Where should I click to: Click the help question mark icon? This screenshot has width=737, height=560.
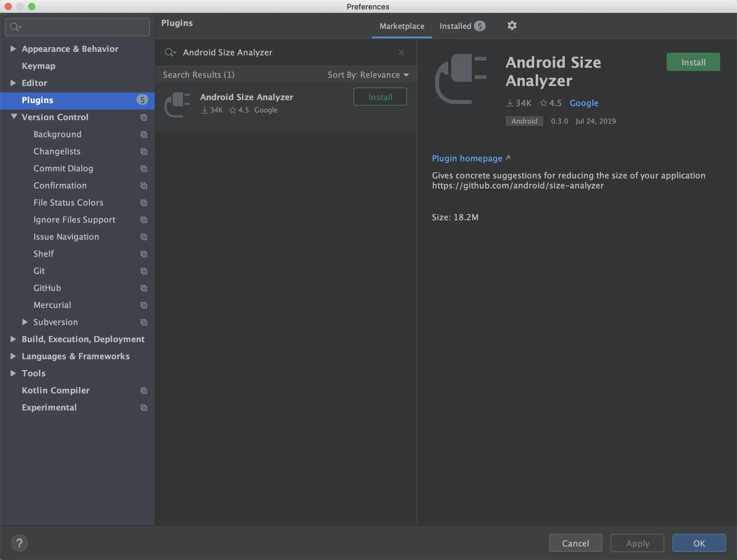pyautogui.click(x=20, y=543)
